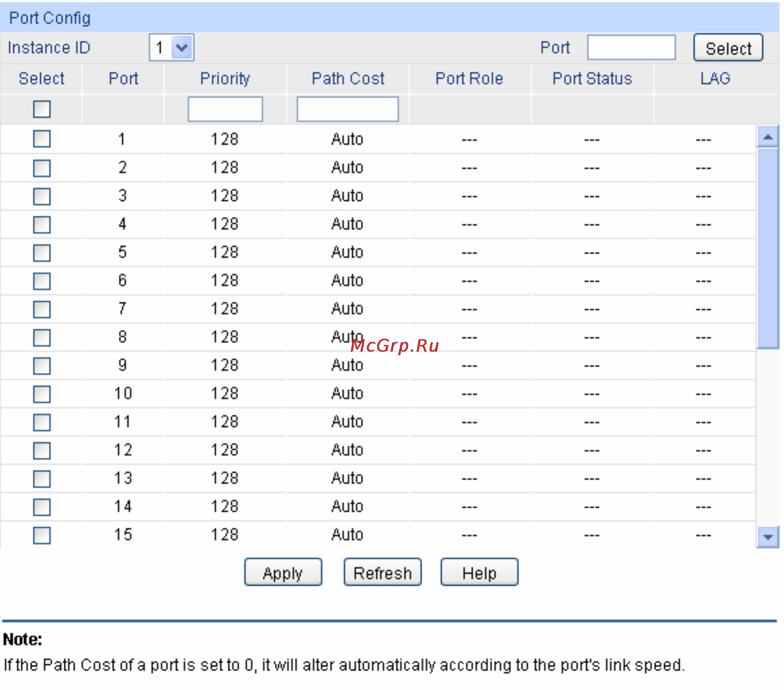Check the checkbox for port 5

pos(42,253)
